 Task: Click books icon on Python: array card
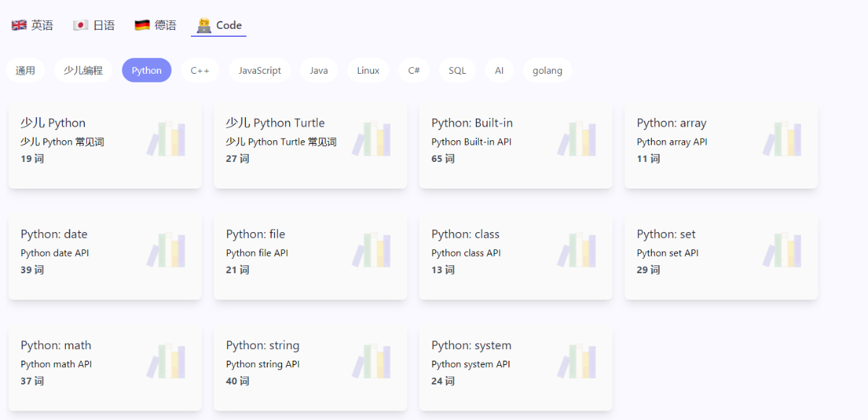pos(783,139)
